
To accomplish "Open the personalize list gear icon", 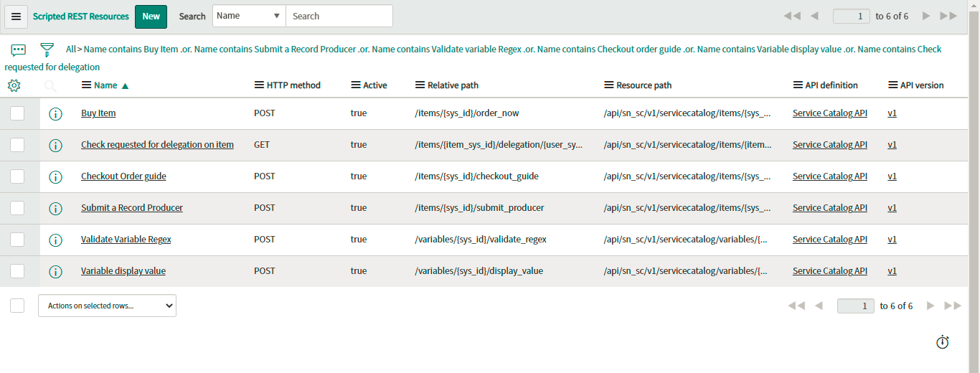I will coord(14,85).
